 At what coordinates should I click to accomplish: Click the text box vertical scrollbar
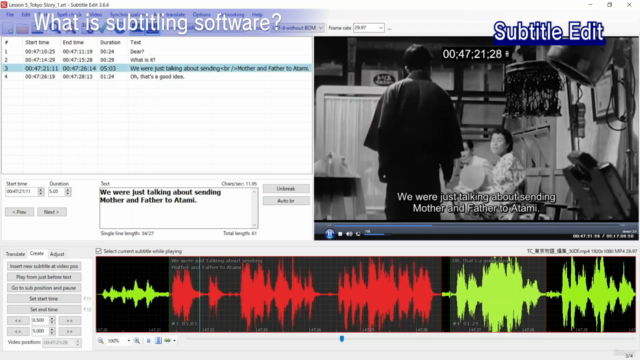[255, 208]
